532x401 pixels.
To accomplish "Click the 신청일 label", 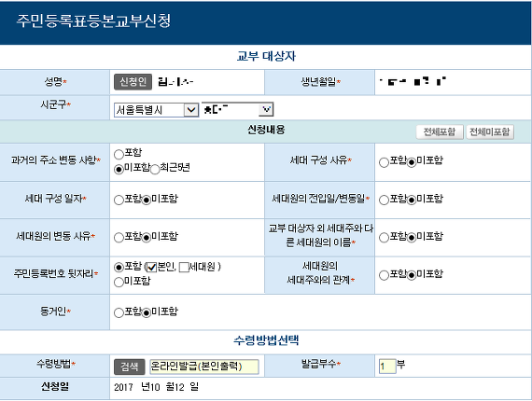I will coord(55,386).
